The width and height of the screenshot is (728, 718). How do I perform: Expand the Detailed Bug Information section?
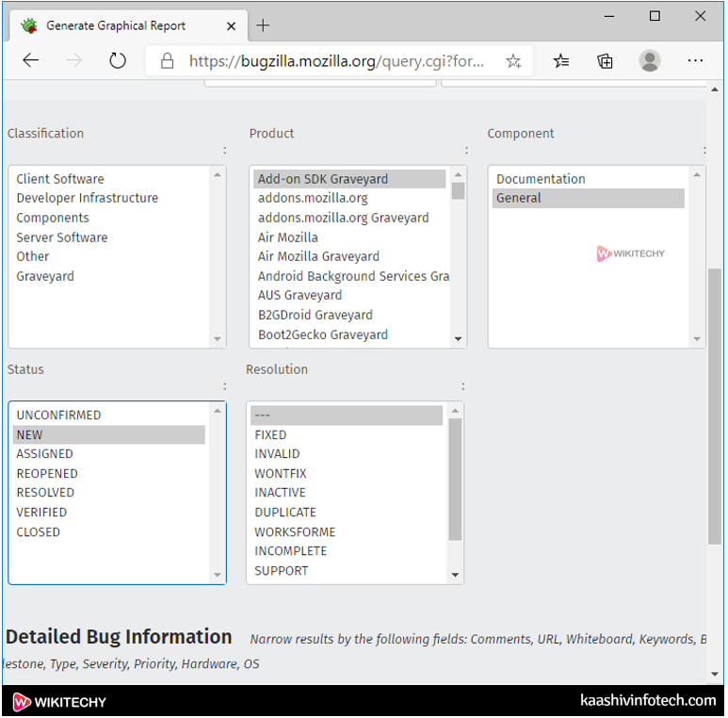click(119, 637)
